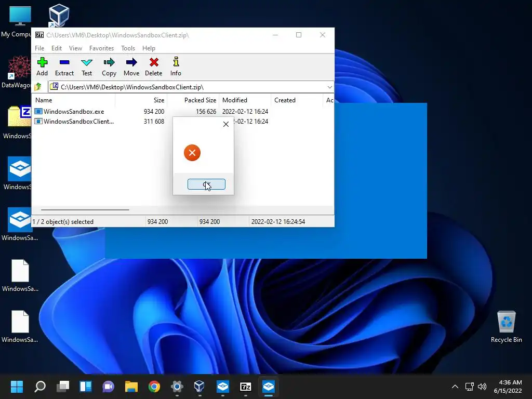This screenshot has width=532, height=399.
Task: Click the WindowsSandboxClient file icon
Action: (38, 121)
